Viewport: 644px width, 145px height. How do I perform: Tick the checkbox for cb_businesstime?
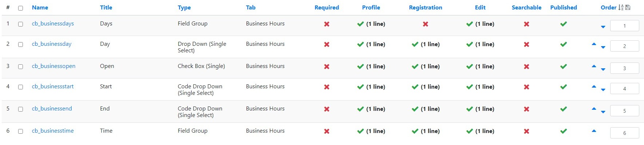coord(21,131)
